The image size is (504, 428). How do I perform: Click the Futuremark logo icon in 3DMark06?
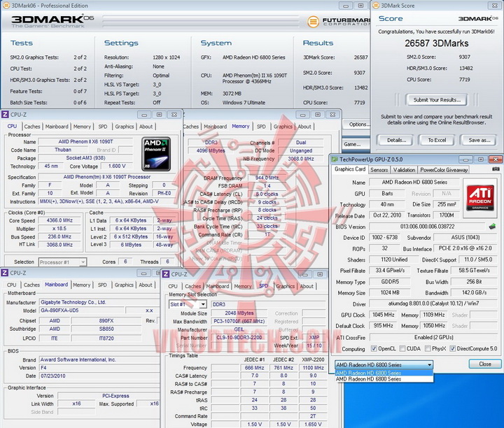coord(313,22)
